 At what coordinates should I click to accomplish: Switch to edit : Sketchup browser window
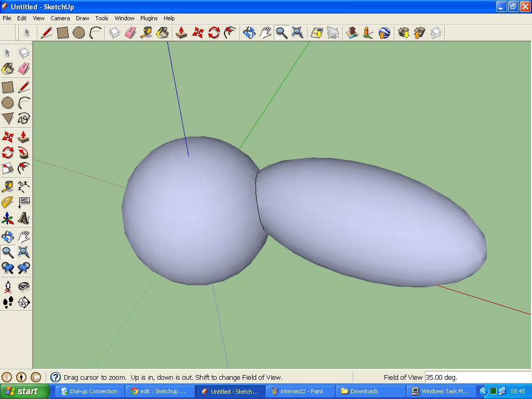160,391
